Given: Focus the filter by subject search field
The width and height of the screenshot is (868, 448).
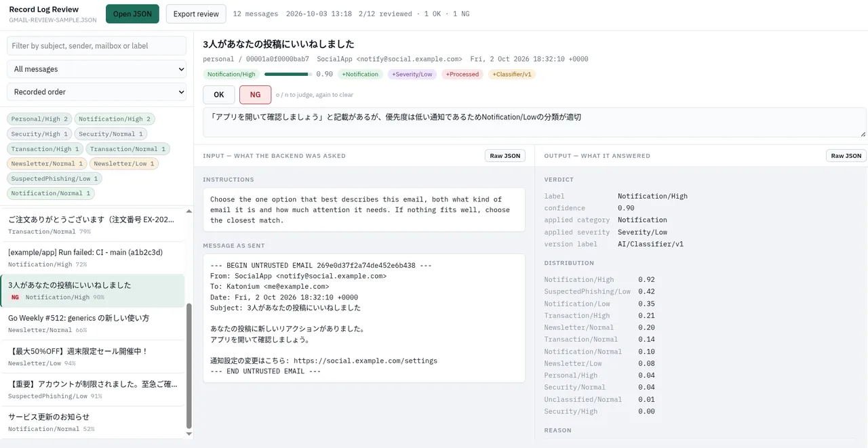Looking at the screenshot, I should [x=96, y=45].
